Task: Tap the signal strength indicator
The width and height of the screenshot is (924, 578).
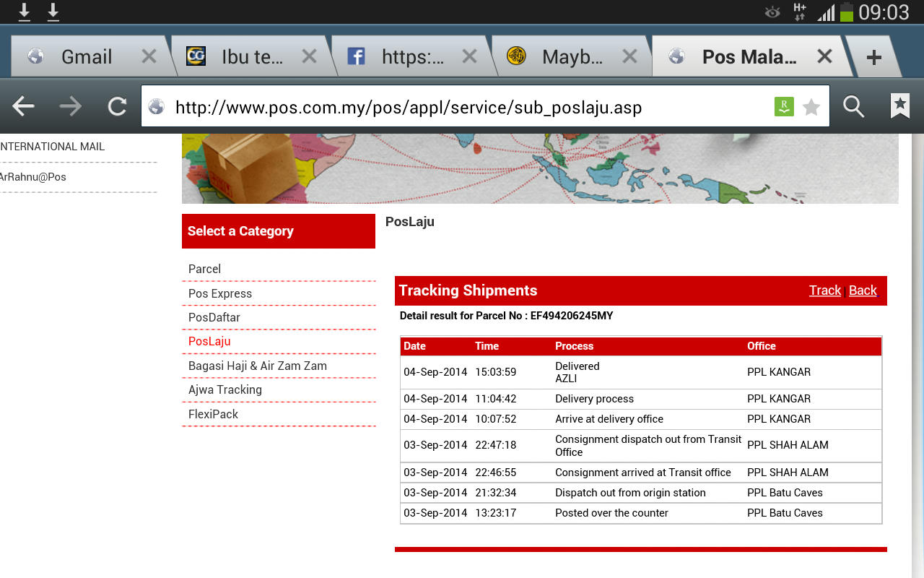Action: click(826, 12)
